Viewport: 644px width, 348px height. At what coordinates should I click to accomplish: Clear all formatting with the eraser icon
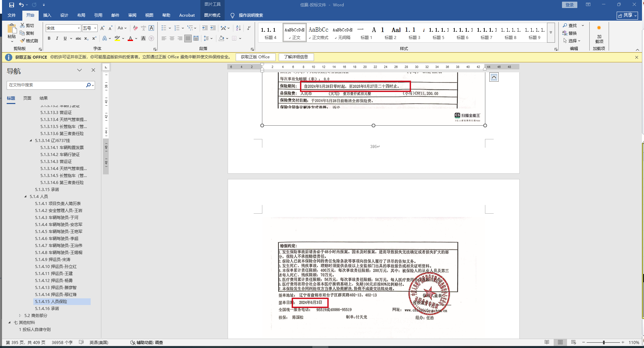135,28
